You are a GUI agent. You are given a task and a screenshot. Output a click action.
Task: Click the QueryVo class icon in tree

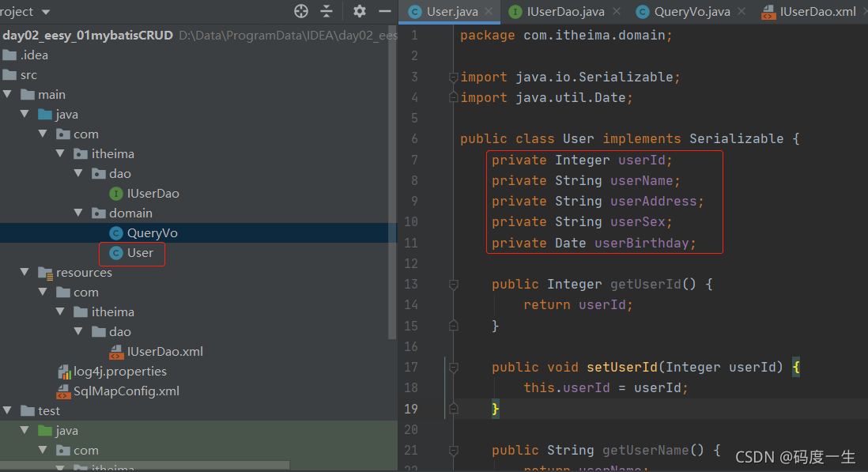click(x=115, y=233)
